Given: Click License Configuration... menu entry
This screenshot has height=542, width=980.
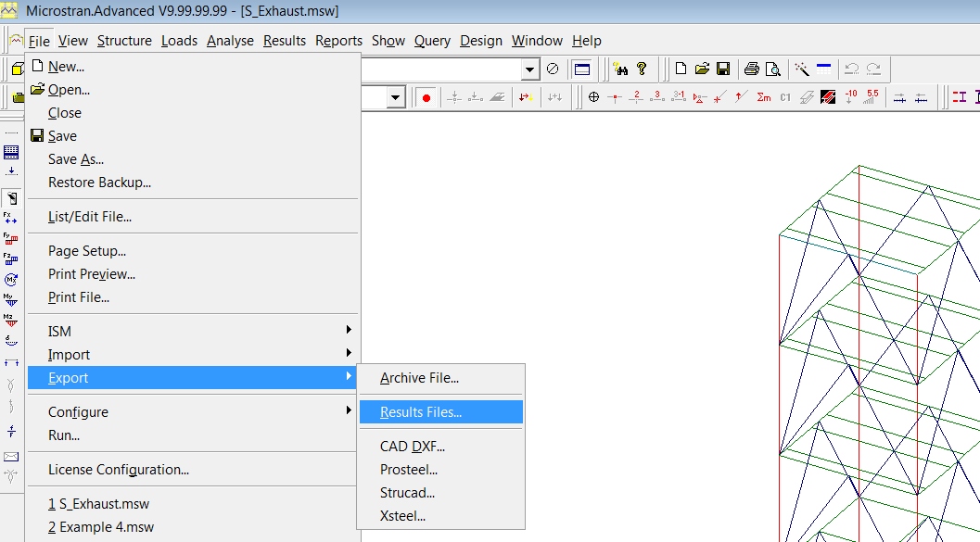Looking at the screenshot, I should click(x=119, y=470).
